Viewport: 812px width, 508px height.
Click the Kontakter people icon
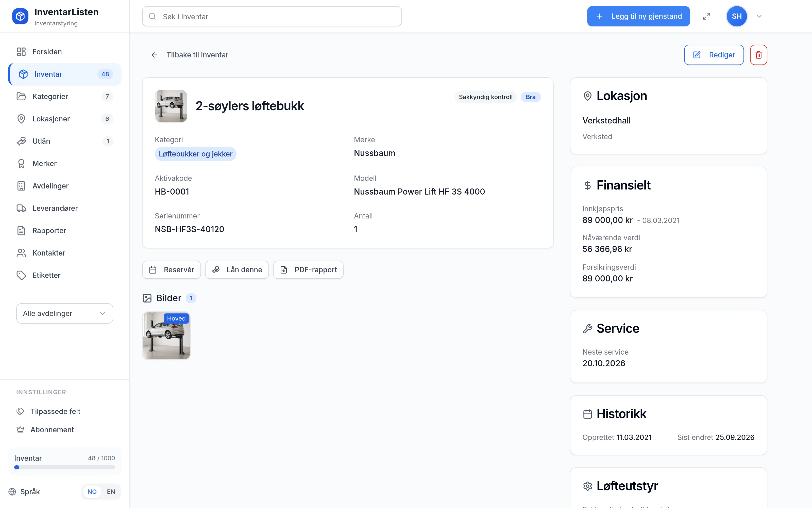click(21, 253)
